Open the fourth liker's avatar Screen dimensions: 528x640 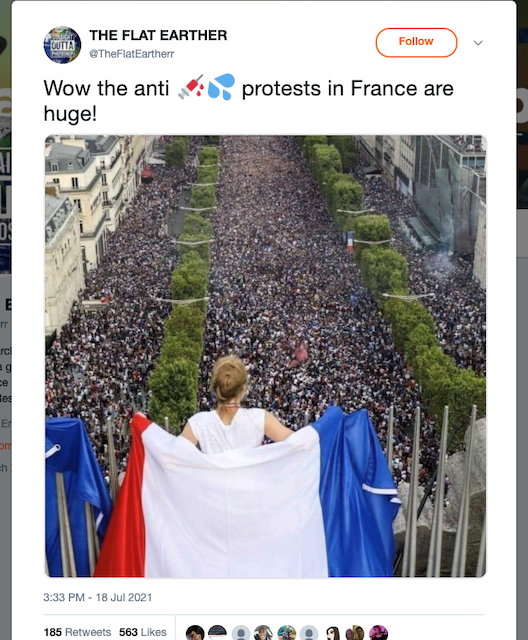[263, 633]
